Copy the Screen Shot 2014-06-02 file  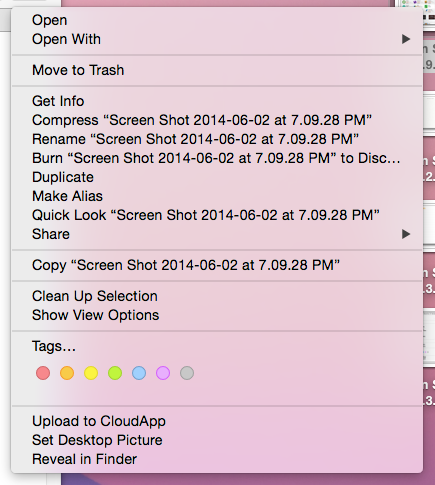point(217,265)
